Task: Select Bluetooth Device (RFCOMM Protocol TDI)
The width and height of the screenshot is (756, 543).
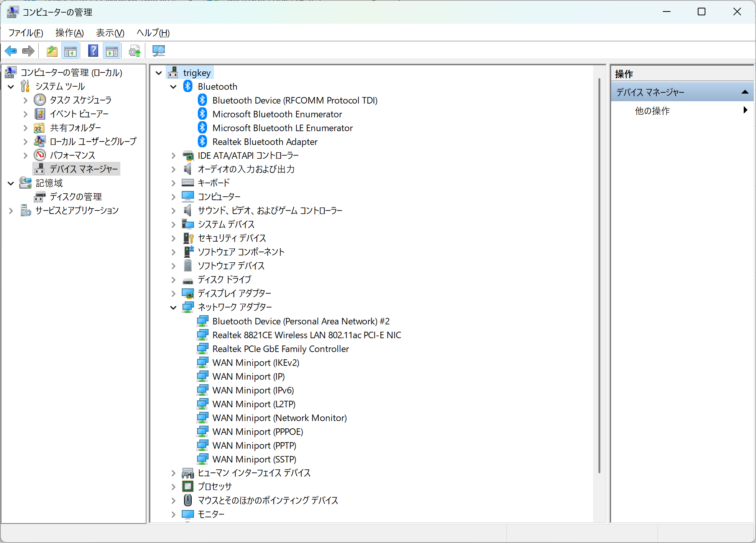Action: tap(295, 100)
